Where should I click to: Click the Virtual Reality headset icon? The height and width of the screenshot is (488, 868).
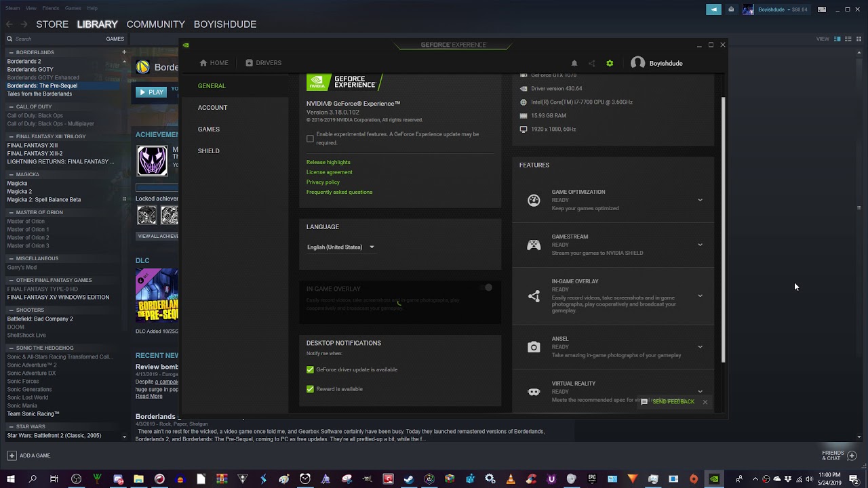pos(534,392)
